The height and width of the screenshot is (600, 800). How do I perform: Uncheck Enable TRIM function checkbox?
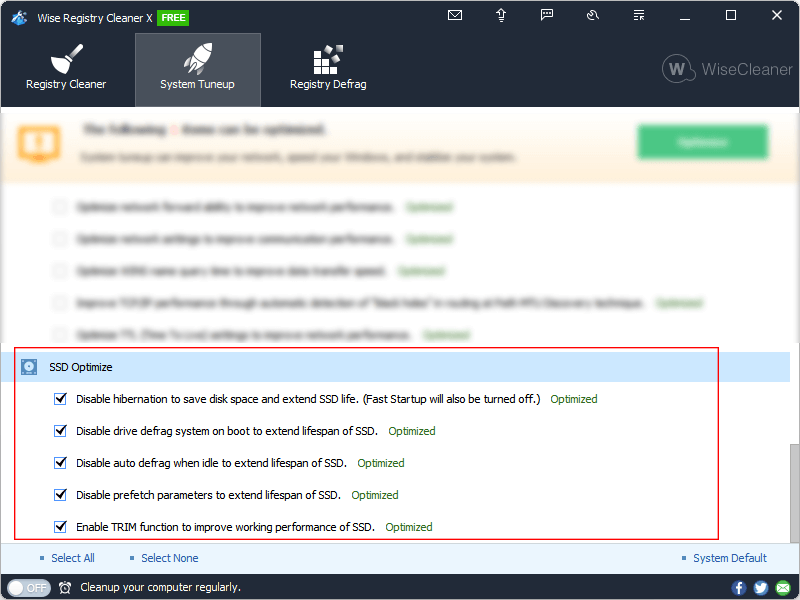coord(60,527)
